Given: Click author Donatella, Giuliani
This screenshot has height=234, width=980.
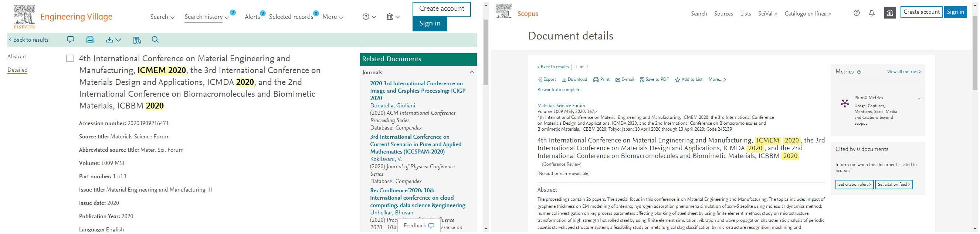Looking at the screenshot, I should tap(393, 106).
